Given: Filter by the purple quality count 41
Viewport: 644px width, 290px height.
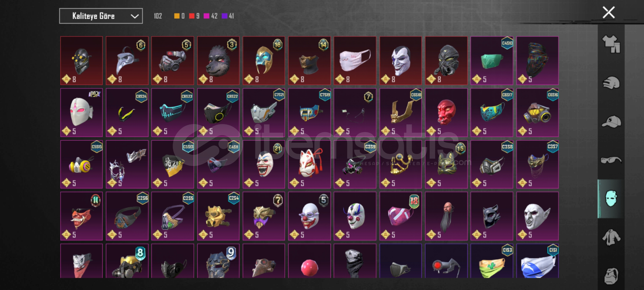Looking at the screenshot, I should (x=228, y=16).
